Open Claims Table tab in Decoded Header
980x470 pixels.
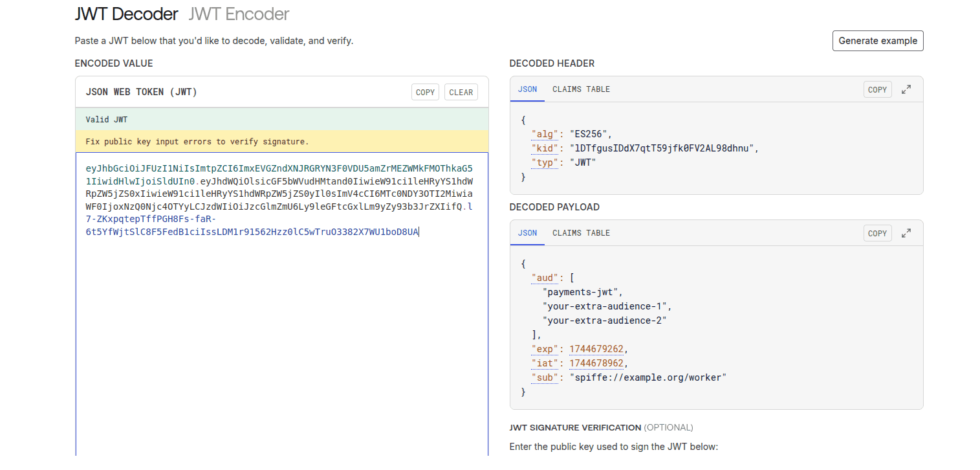click(x=581, y=89)
